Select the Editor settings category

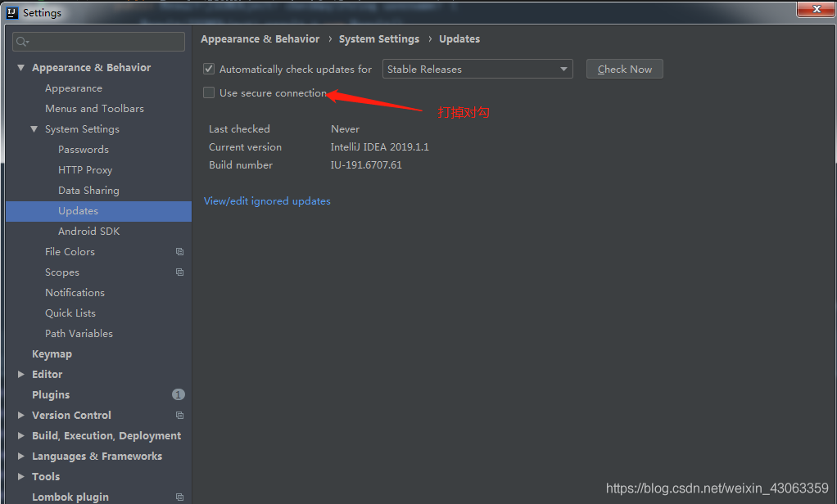coord(47,375)
